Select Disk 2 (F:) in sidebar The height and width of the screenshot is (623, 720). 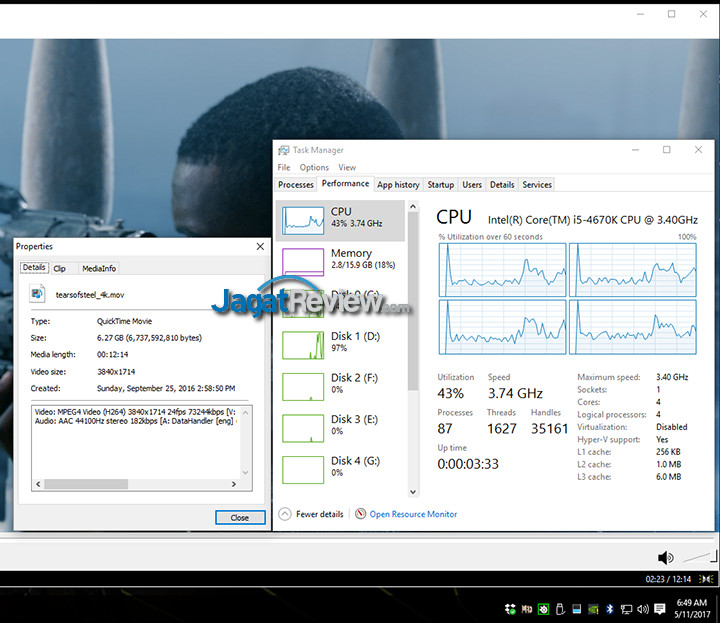point(340,386)
